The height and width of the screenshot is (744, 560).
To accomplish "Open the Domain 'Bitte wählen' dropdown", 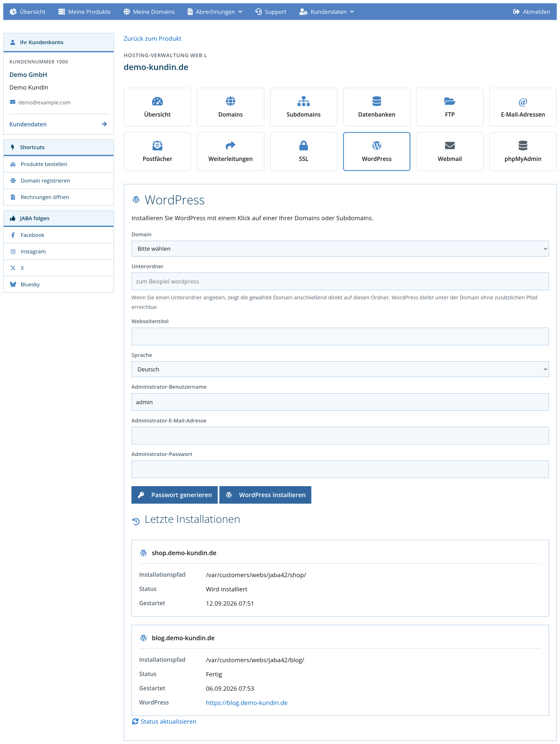I will coord(340,249).
